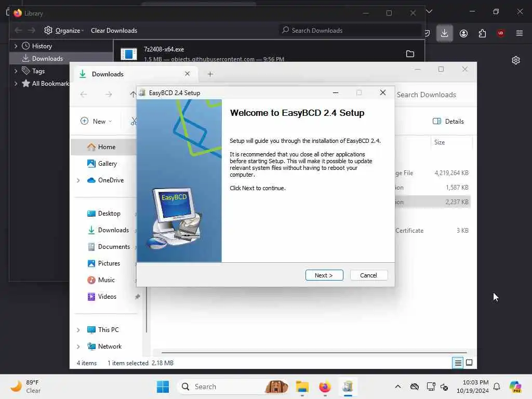Open Firefox extensions puzzle icon
The height and width of the screenshot is (399, 532).
coord(482,33)
